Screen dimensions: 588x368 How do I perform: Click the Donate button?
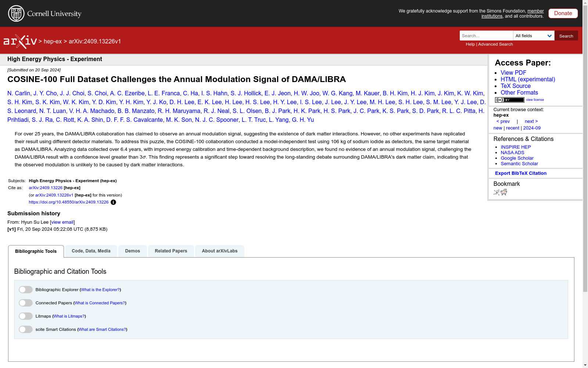[563, 13]
